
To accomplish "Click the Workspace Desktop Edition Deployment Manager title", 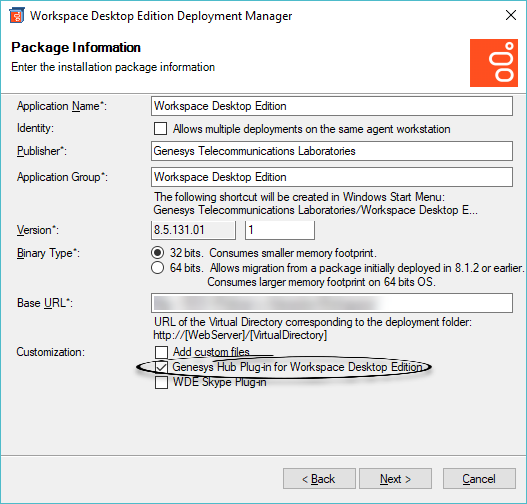I will [161, 16].
